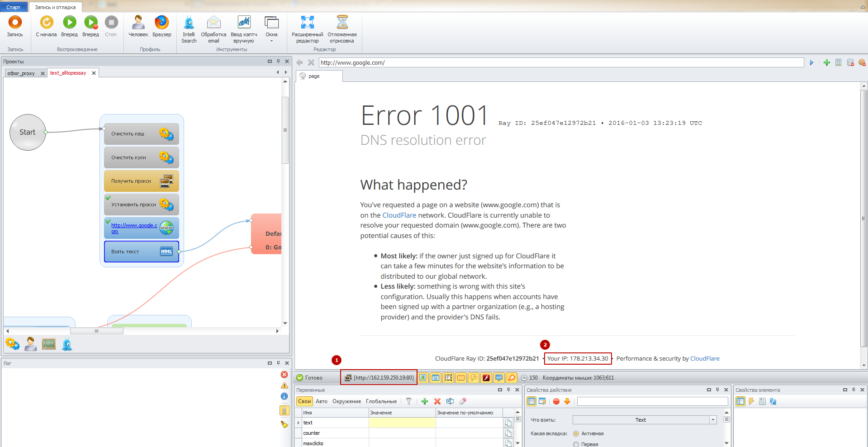Select the Активная tab radio button

pos(576,433)
